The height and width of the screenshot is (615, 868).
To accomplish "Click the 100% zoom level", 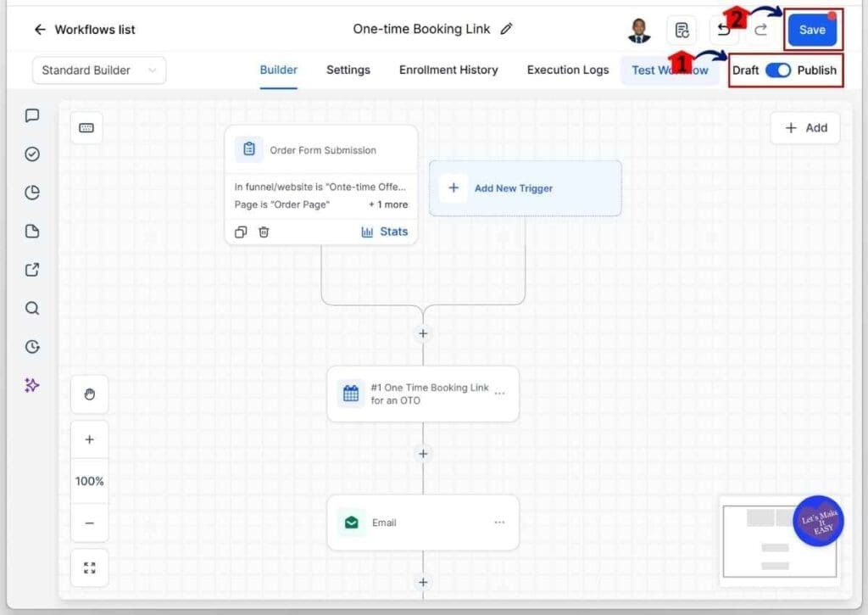I will click(x=90, y=481).
